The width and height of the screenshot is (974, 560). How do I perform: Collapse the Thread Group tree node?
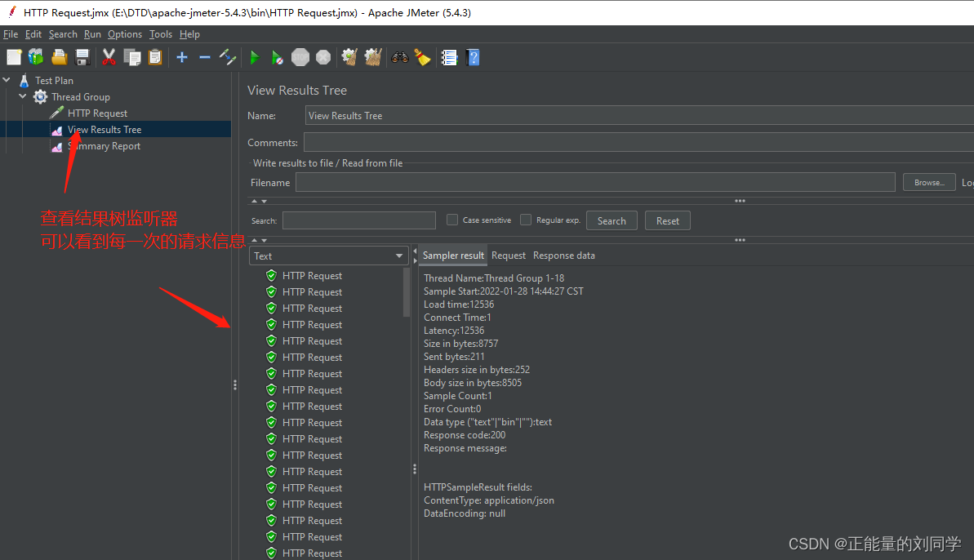pyautogui.click(x=23, y=96)
